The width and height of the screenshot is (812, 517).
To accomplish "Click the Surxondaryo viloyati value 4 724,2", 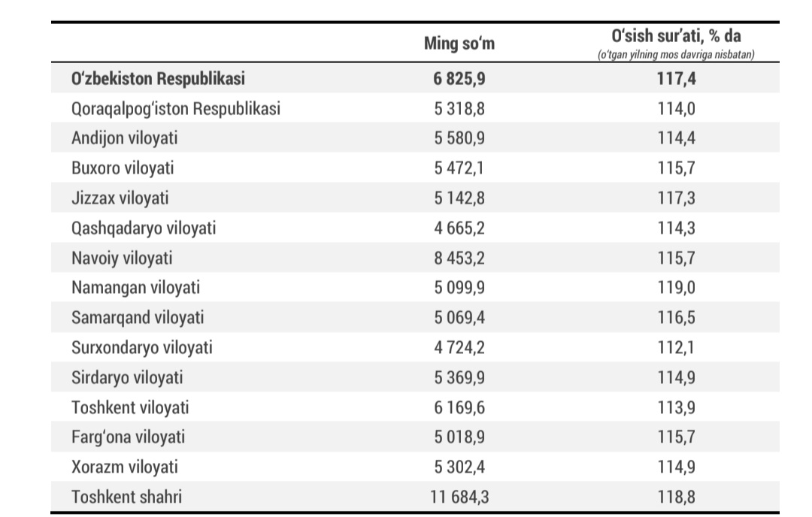I will point(459,347).
